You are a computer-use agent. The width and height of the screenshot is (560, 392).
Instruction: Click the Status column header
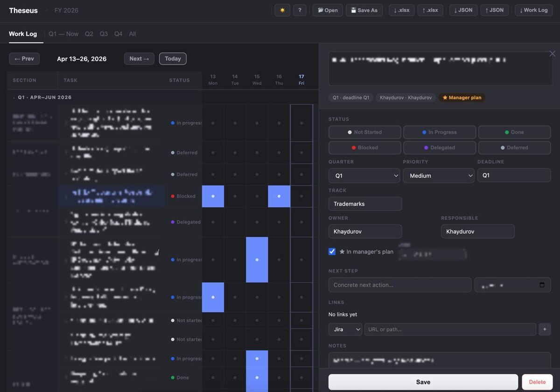point(180,80)
